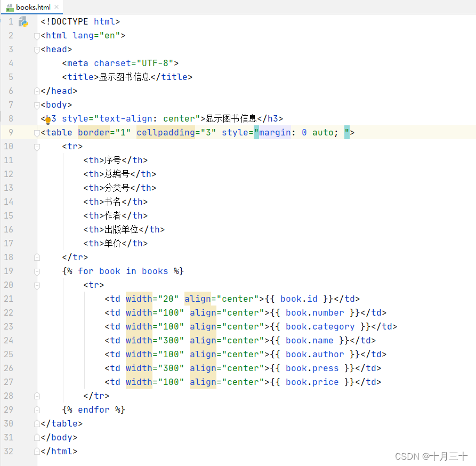The image size is (476, 466).
Task: Click the 书名 table header
Action: coord(113,202)
